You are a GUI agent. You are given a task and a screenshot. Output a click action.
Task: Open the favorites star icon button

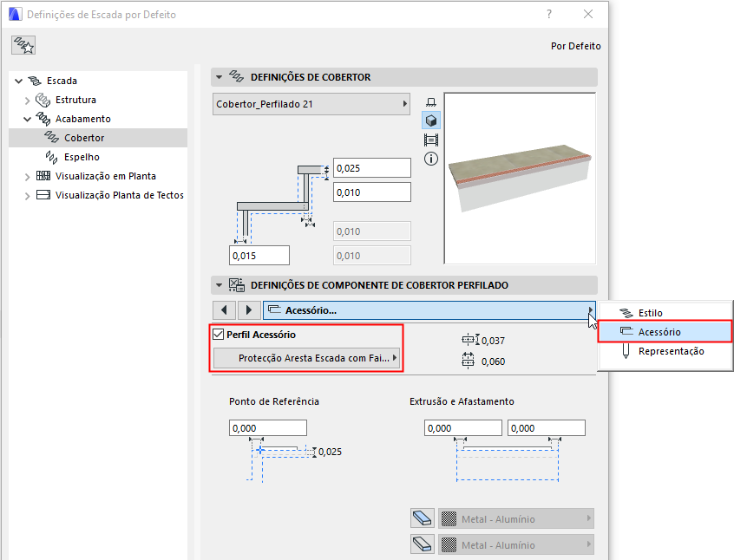pos(23,45)
